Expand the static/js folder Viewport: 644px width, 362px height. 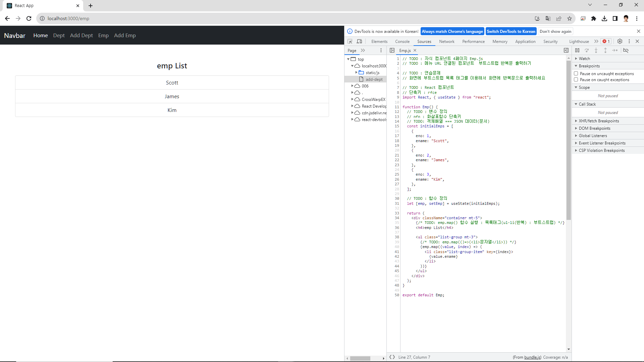(356, 72)
